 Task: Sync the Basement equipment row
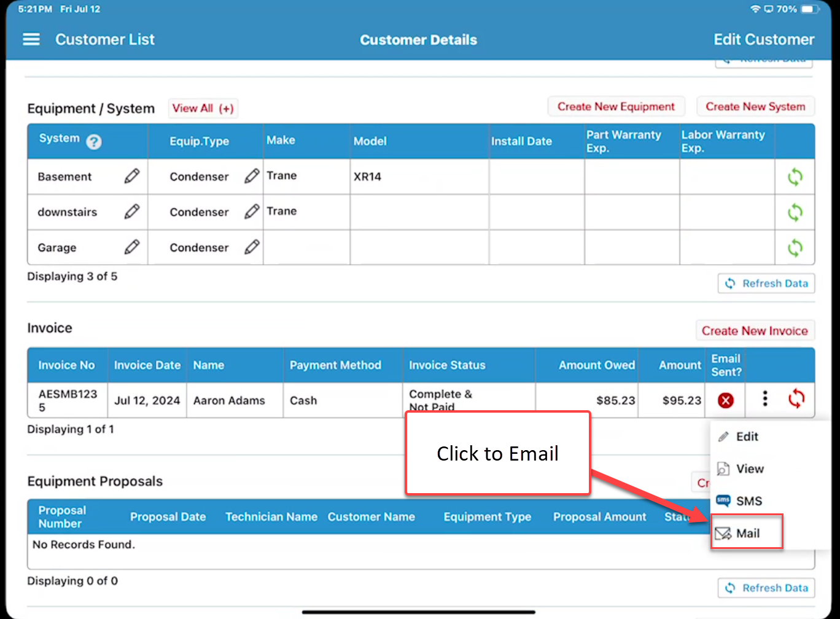(795, 177)
